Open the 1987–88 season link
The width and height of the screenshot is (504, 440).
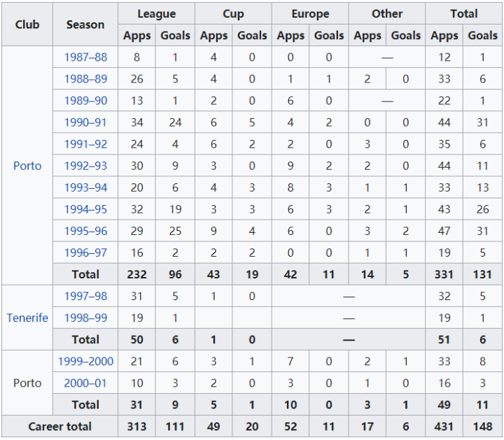tap(85, 57)
